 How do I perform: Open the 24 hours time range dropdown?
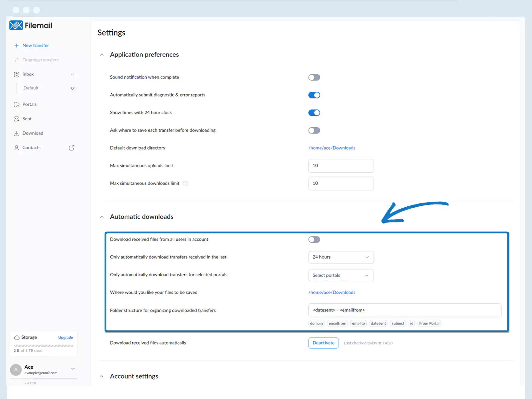pyautogui.click(x=341, y=257)
